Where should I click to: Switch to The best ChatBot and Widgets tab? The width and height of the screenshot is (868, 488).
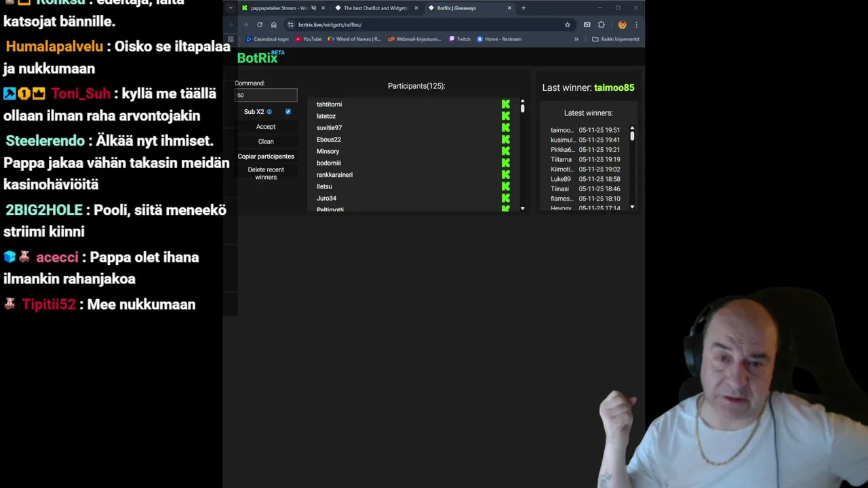tap(375, 8)
